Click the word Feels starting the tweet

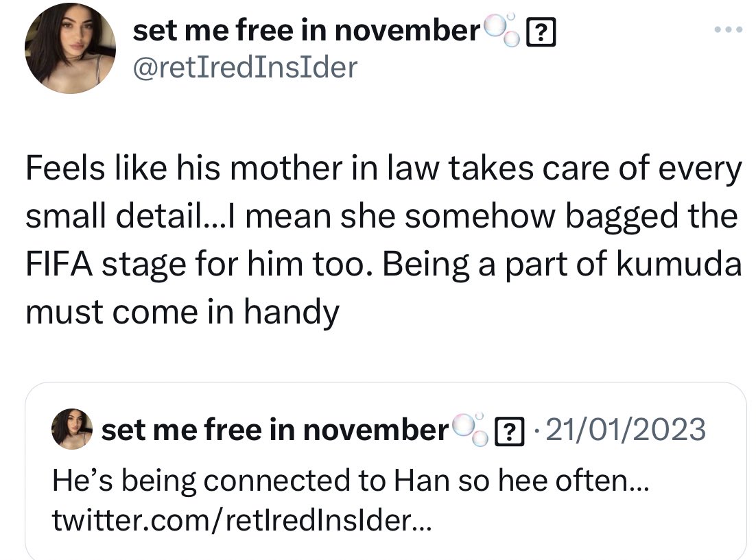65,168
